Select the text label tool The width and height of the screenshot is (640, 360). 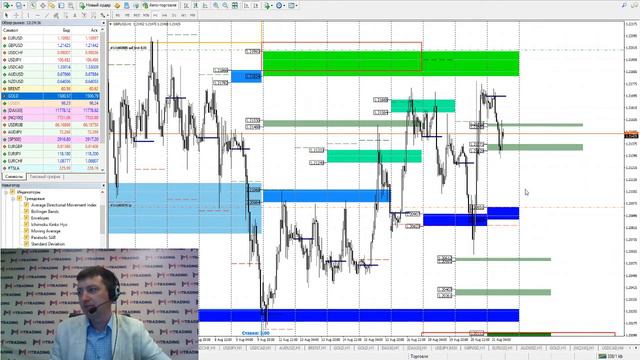click(x=84, y=15)
